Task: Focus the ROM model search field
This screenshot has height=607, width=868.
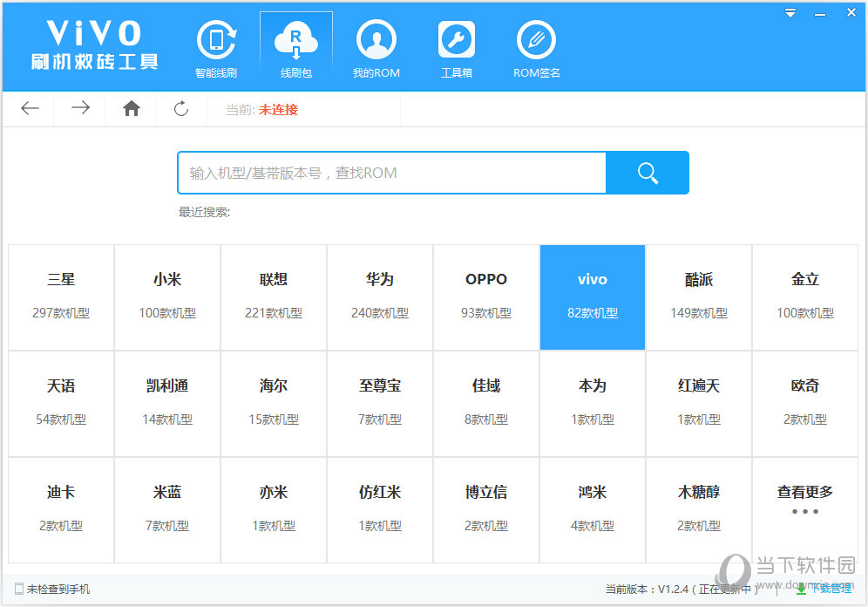Action: coord(392,173)
